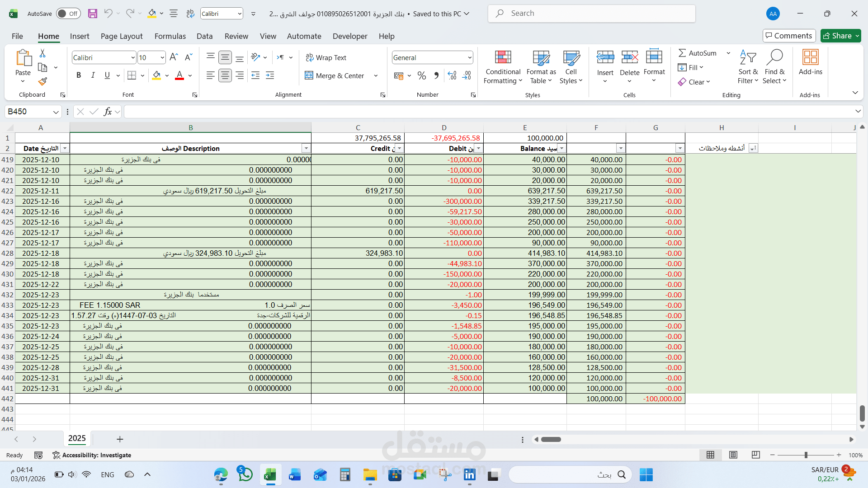This screenshot has width=868, height=488.
Task: Click the Undo arrow icon
Action: tap(108, 14)
